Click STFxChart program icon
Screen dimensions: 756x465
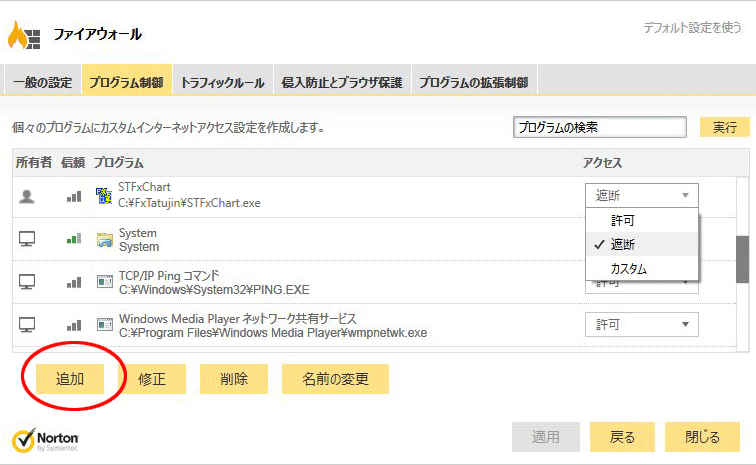click(x=104, y=196)
